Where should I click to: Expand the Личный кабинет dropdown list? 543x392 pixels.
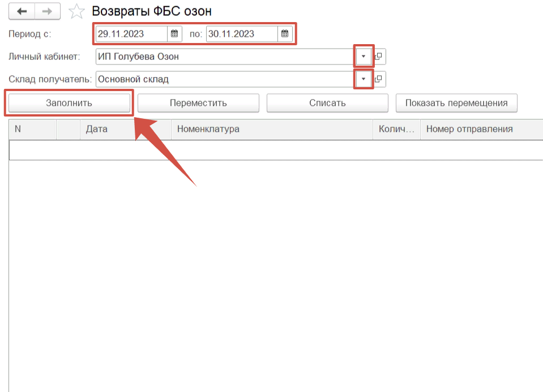[x=364, y=57]
